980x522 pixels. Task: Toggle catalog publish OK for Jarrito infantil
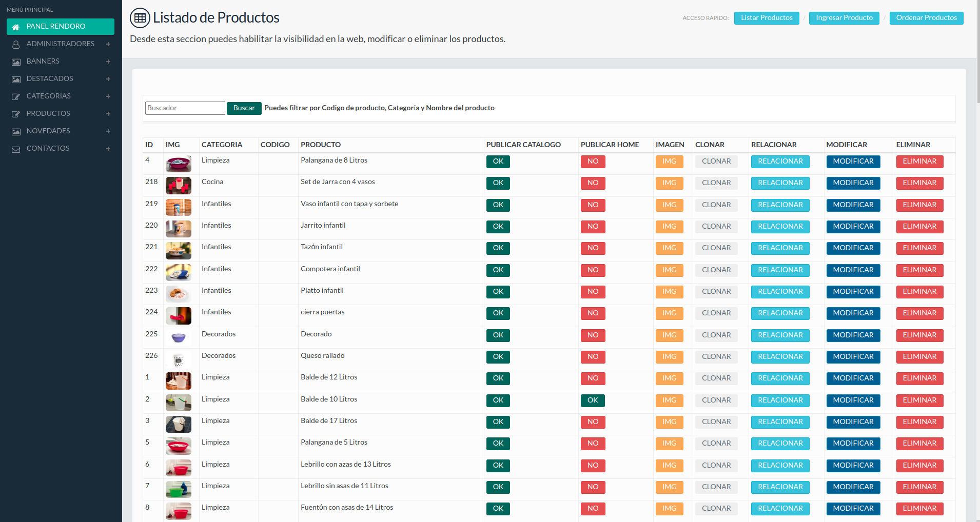tap(498, 227)
